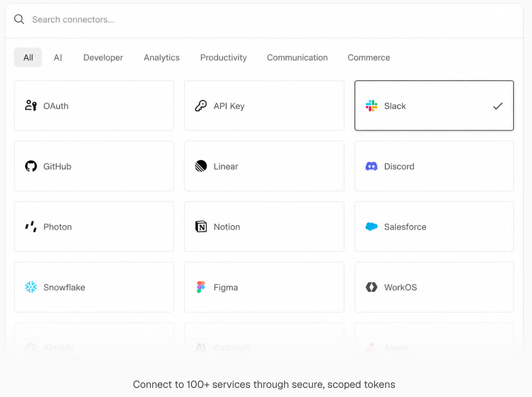Click the "Slack" label text
This screenshot has height=397, width=532.
coord(395,106)
